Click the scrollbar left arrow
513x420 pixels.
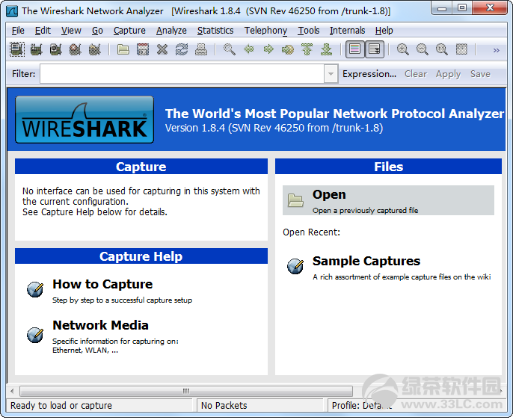[12, 391]
